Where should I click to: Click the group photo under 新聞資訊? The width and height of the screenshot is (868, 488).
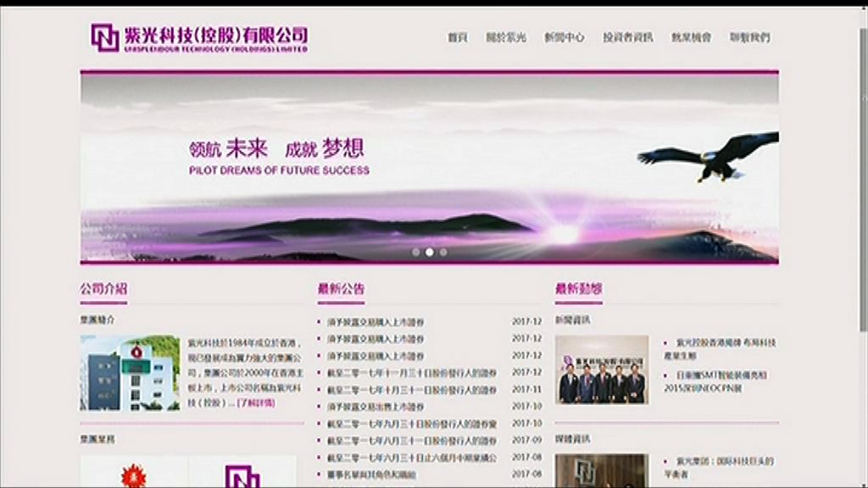pos(604,370)
